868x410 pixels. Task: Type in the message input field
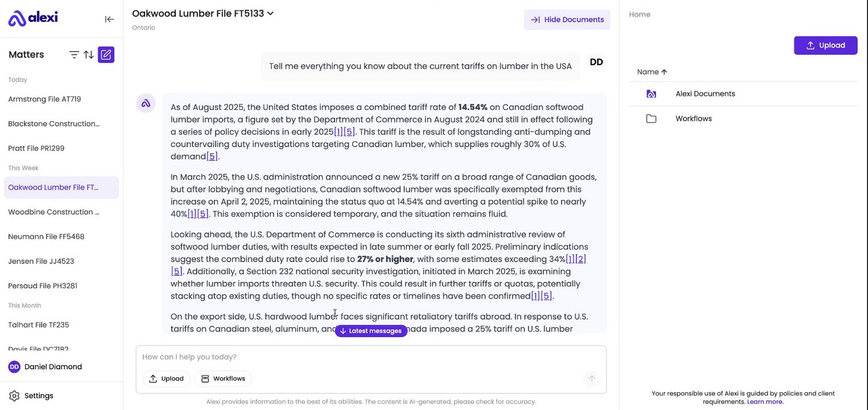click(x=364, y=357)
